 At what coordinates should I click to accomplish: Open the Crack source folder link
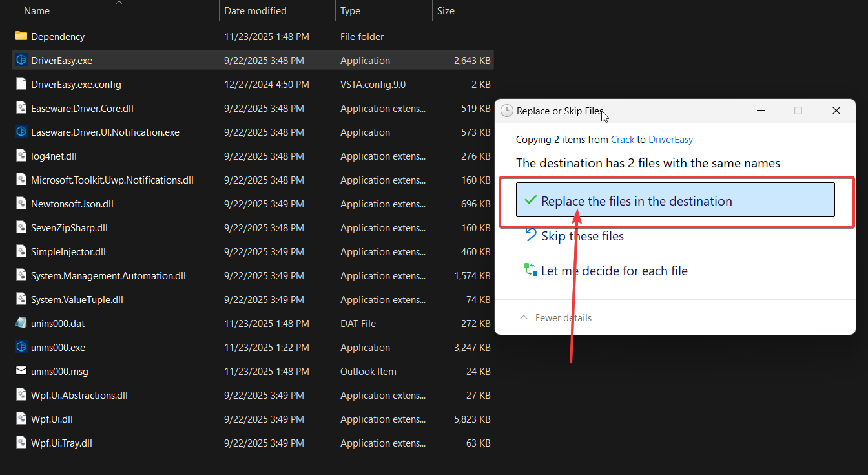[x=623, y=140]
